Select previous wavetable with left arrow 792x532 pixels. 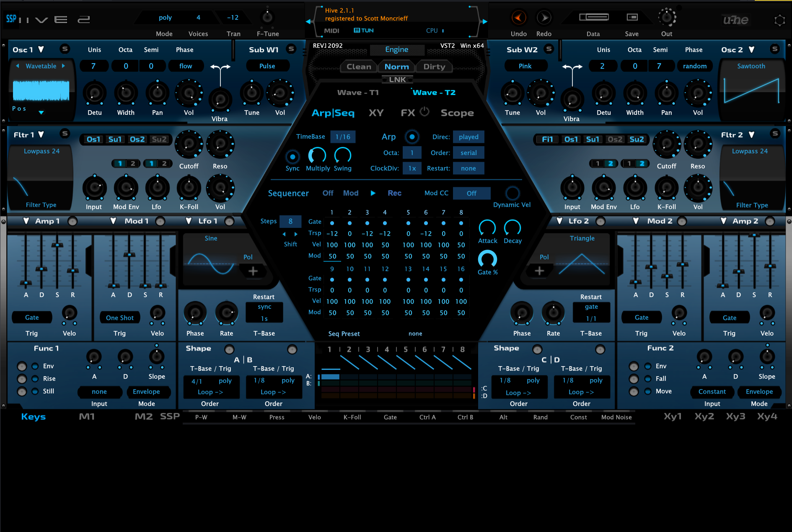pos(18,66)
